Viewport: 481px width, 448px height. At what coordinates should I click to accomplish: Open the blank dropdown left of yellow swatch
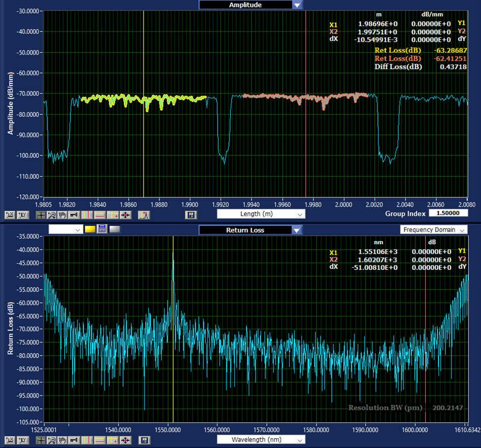[66, 229]
